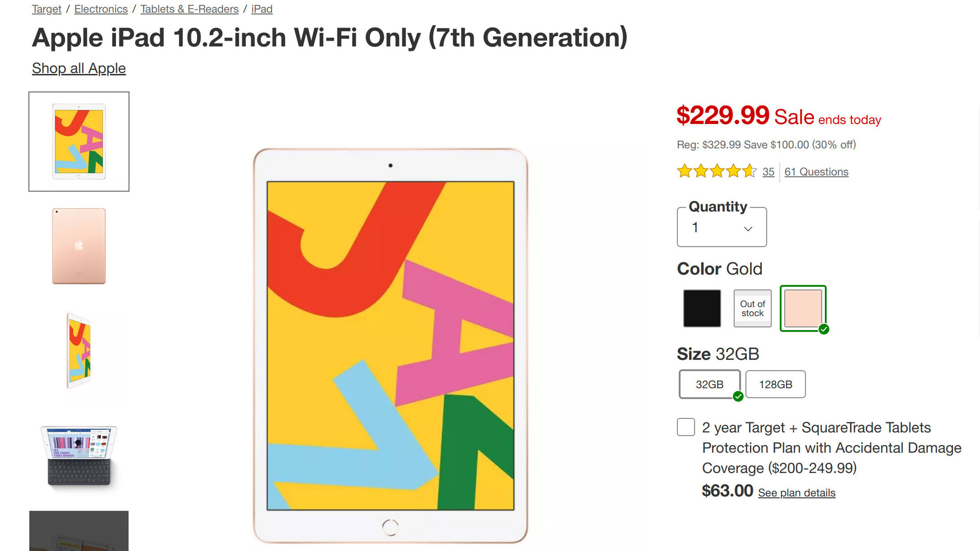
Task: Select the gold color swatch
Action: (803, 308)
